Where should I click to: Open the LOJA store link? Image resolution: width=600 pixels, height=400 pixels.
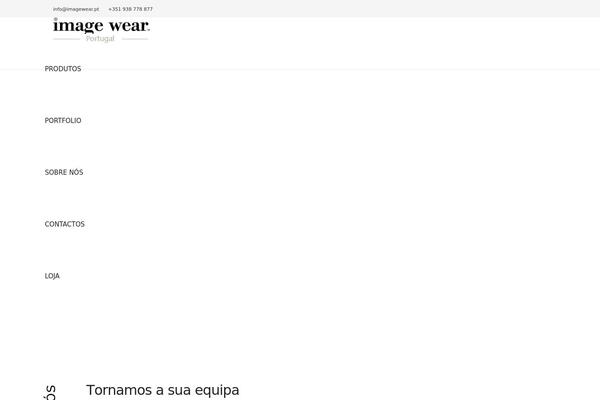pos(52,276)
